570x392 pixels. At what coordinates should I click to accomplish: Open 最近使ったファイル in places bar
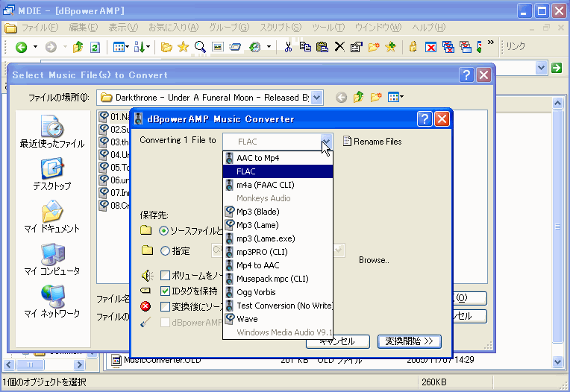click(52, 131)
